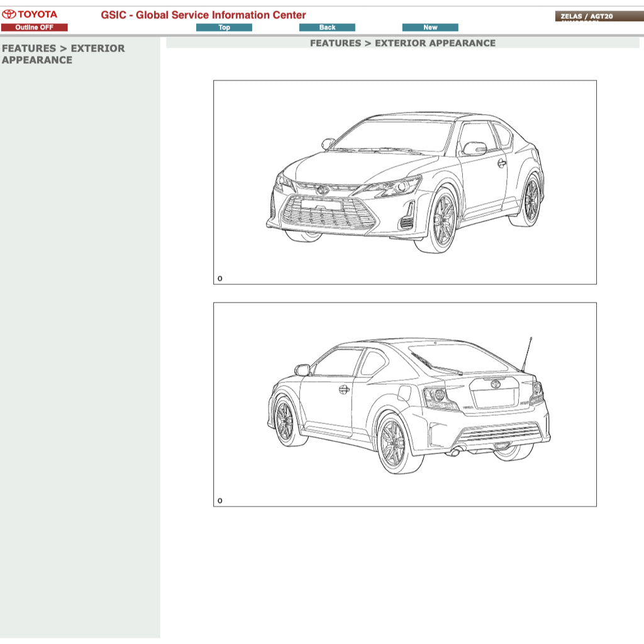Viewport: 644px width, 644px height.
Task: Click the 'o' marker in the front view frame
Action: (219, 279)
